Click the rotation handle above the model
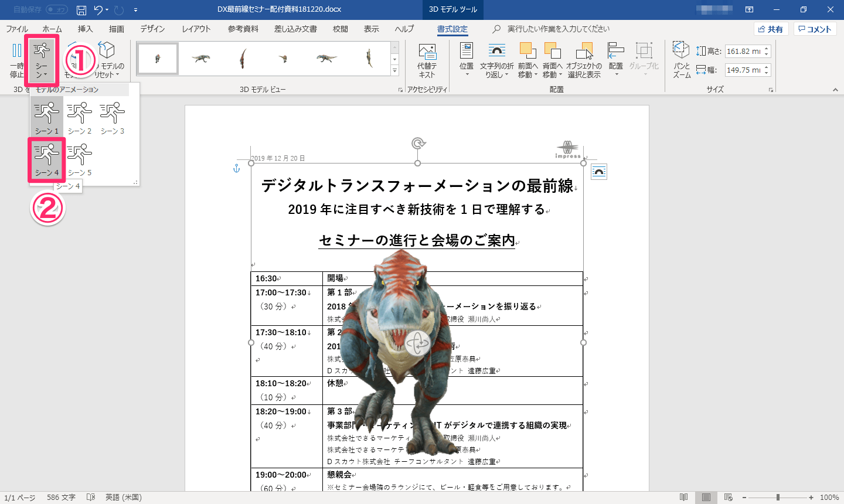The image size is (844, 504). (x=417, y=143)
